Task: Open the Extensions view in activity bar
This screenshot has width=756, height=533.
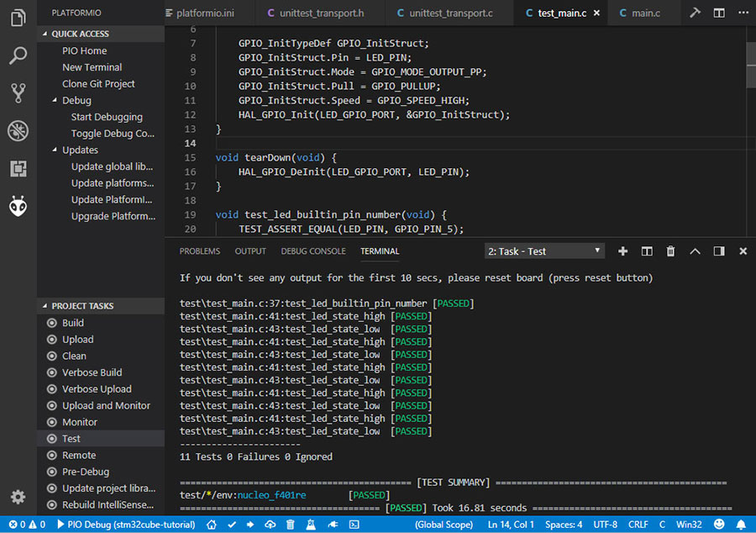Action: [x=18, y=168]
